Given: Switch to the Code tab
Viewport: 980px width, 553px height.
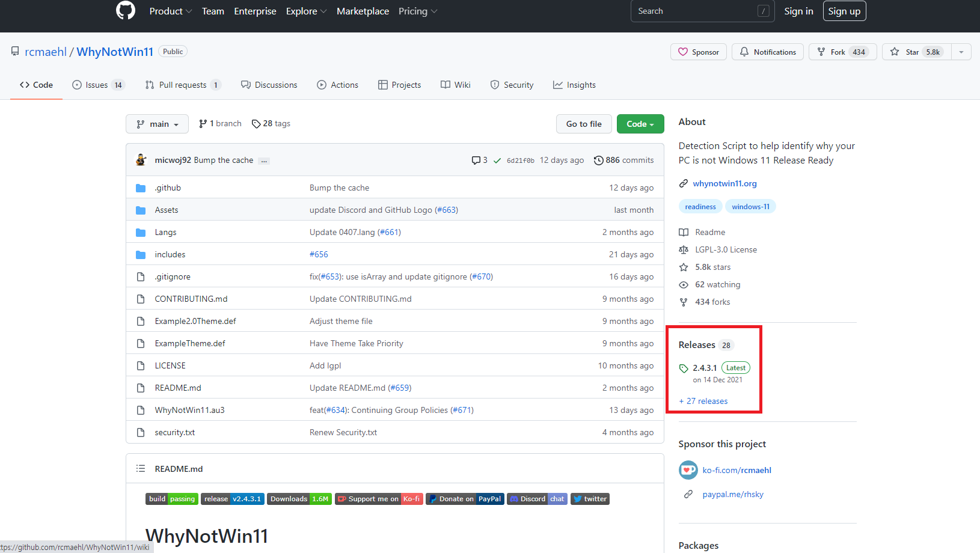Looking at the screenshot, I should coord(36,85).
